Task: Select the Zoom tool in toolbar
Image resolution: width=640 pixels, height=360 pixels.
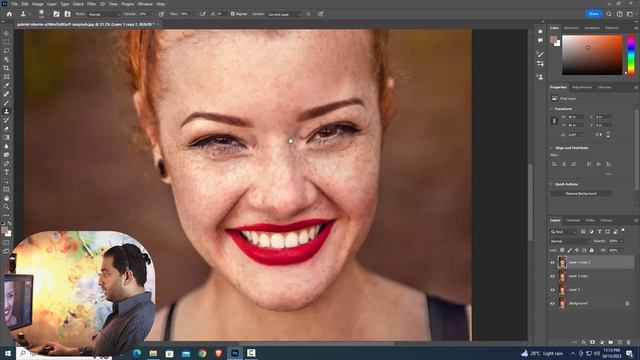Action: pos(6,207)
